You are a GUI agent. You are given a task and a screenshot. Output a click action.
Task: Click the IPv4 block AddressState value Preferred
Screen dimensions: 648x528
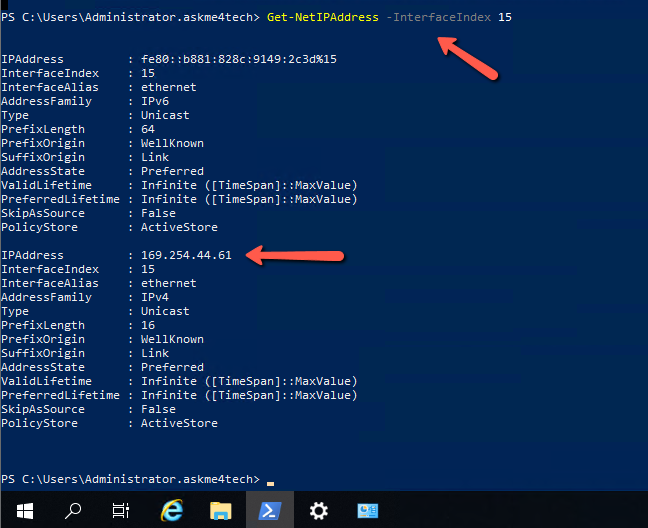pyautogui.click(x=172, y=367)
